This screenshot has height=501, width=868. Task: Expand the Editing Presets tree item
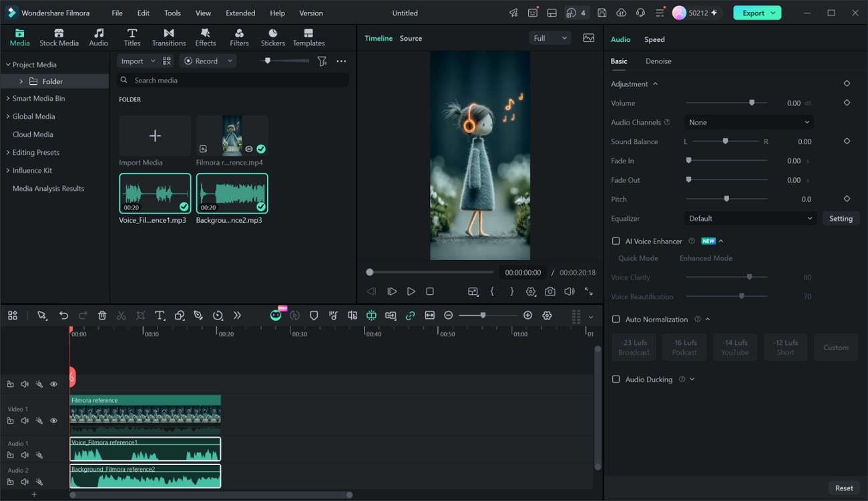click(8, 152)
